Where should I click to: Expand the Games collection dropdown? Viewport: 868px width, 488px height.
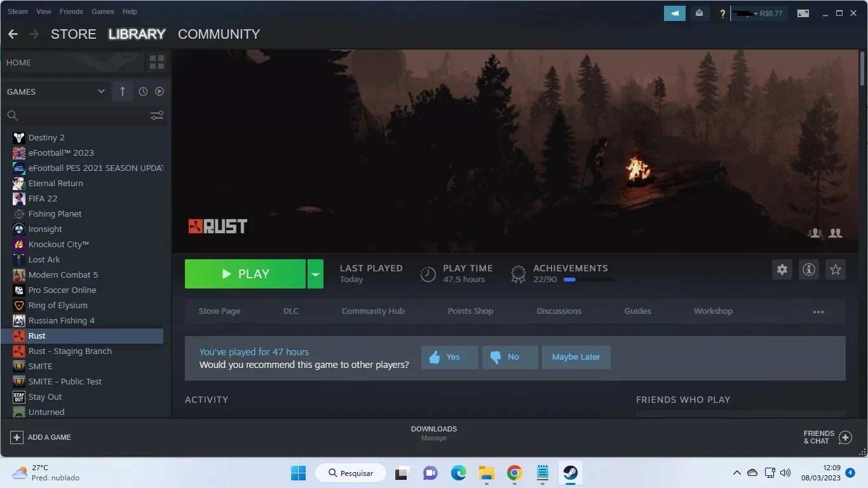pos(101,91)
